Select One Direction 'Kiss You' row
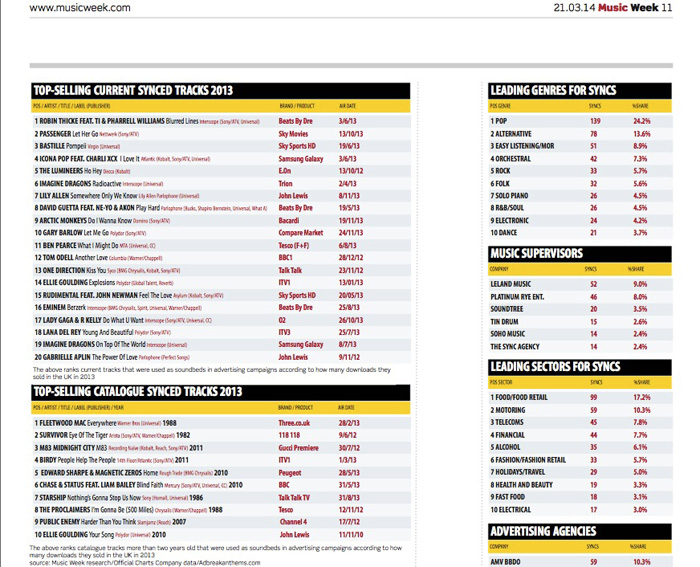The width and height of the screenshot is (700, 567). (221, 270)
